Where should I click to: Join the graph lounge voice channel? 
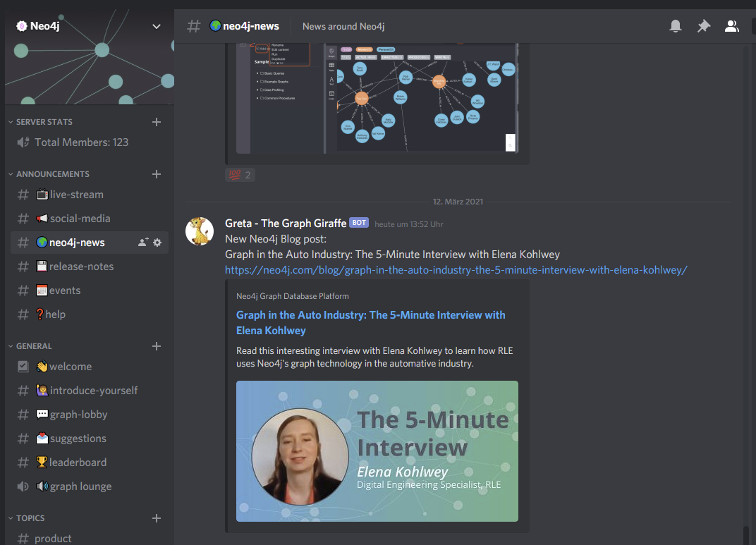pos(90,486)
